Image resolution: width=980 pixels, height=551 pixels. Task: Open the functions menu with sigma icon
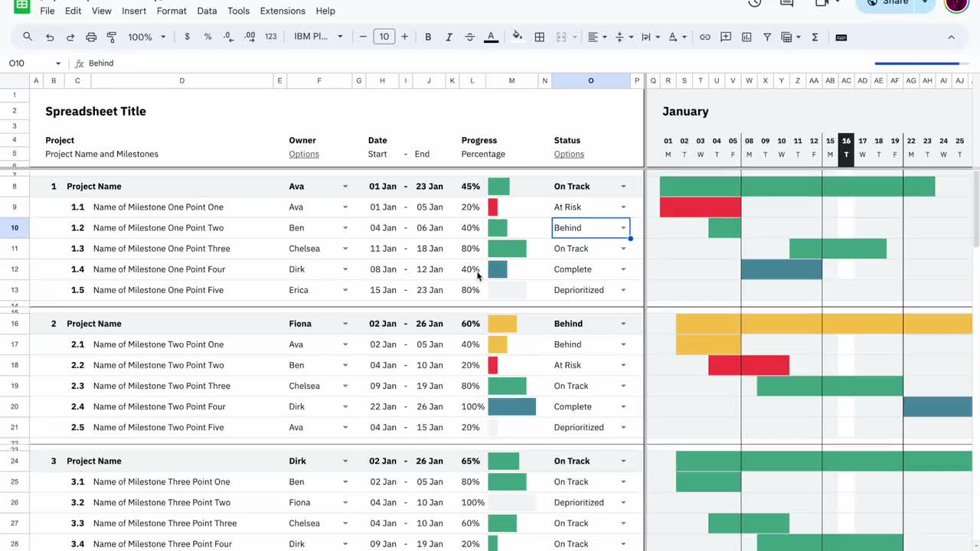[815, 36]
